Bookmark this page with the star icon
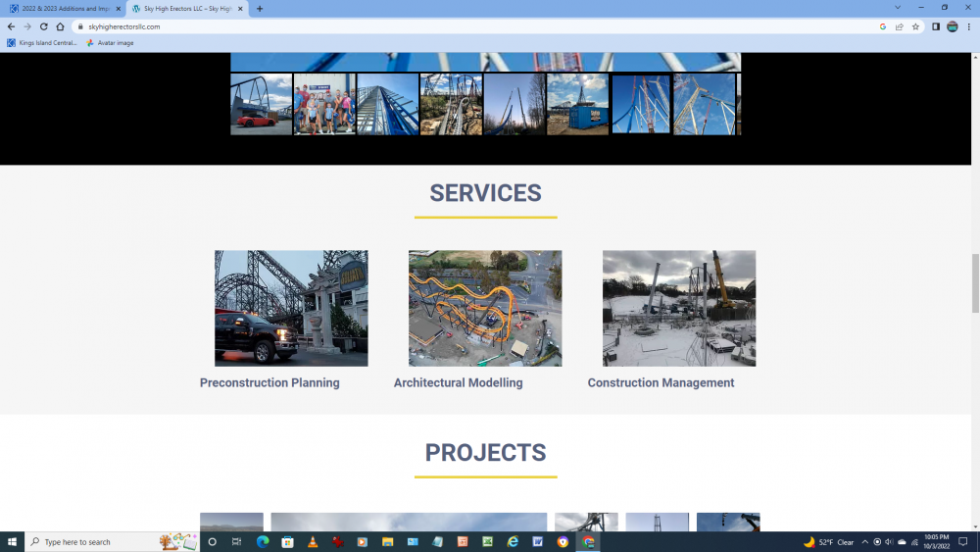Viewport: 980px width, 552px height. pos(915,26)
